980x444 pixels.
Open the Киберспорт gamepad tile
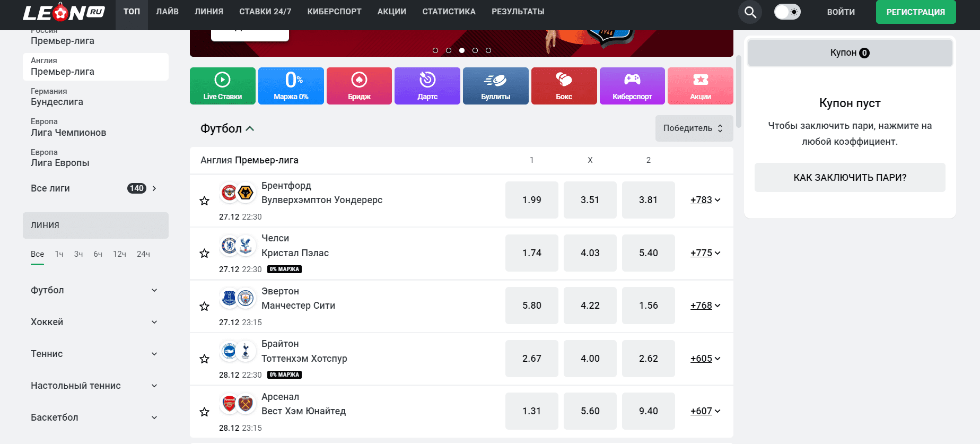coord(632,86)
